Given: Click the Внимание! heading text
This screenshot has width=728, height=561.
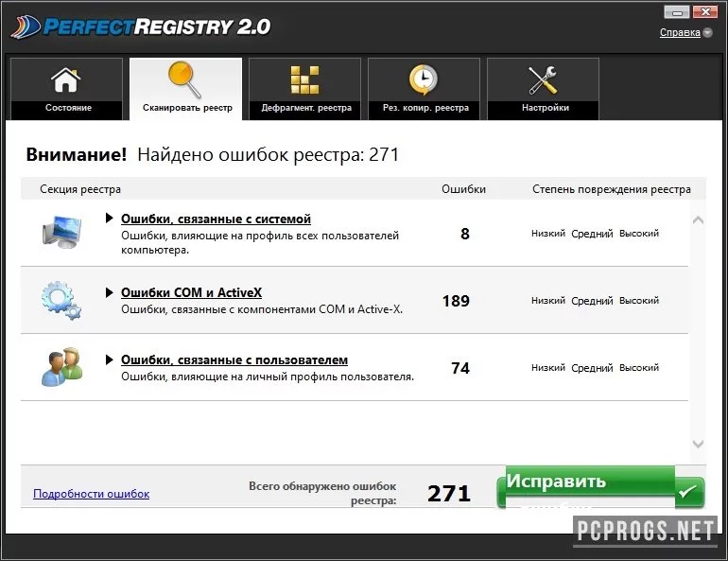Looking at the screenshot, I should click(x=77, y=154).
